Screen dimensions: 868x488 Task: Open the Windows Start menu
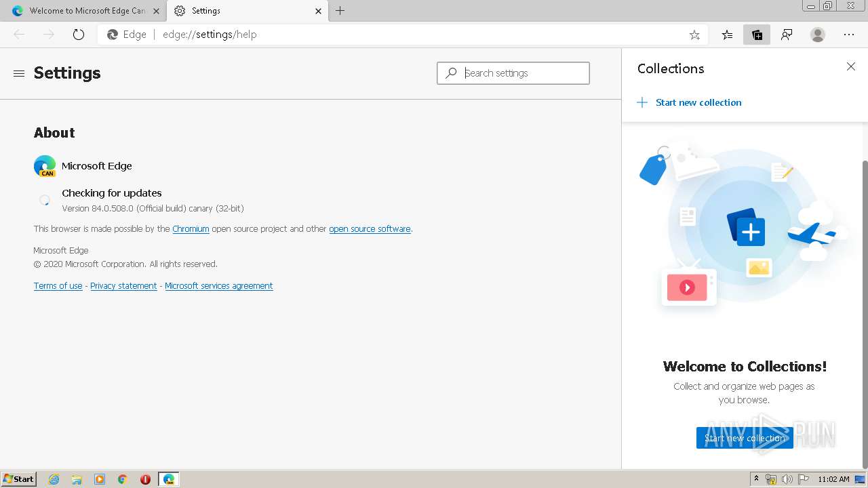pos(19,479)
